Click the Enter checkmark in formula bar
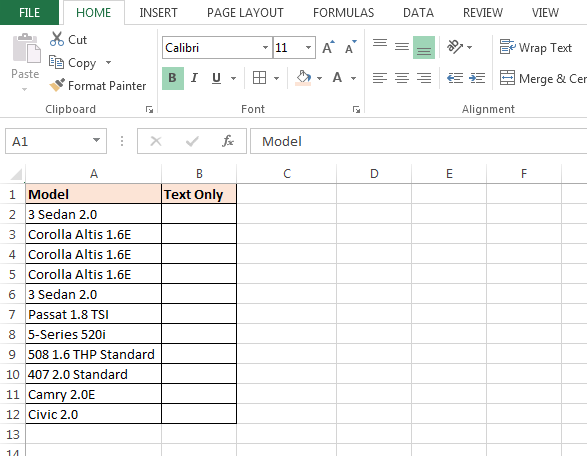This screenshot has height=456, width=587. point(192,141)
